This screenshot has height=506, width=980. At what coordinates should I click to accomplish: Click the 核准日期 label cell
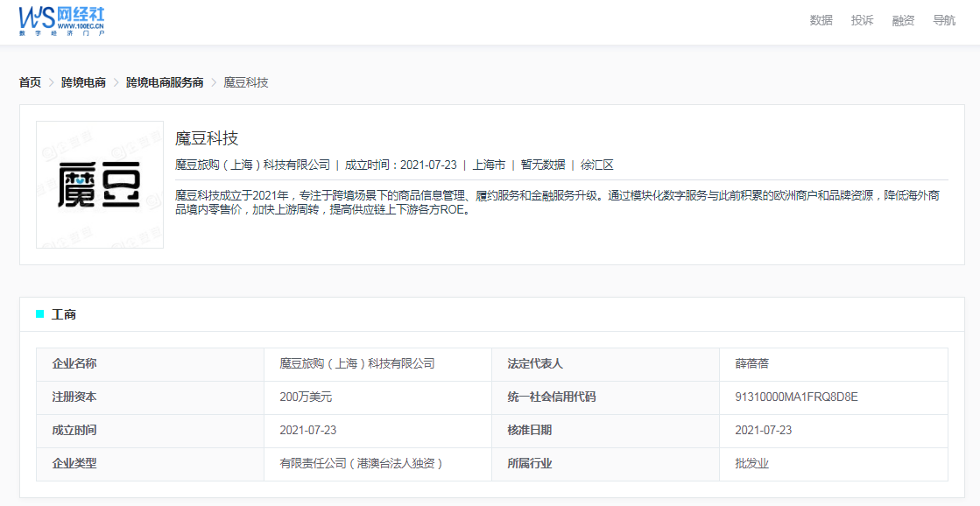click(x=606, y=431)
